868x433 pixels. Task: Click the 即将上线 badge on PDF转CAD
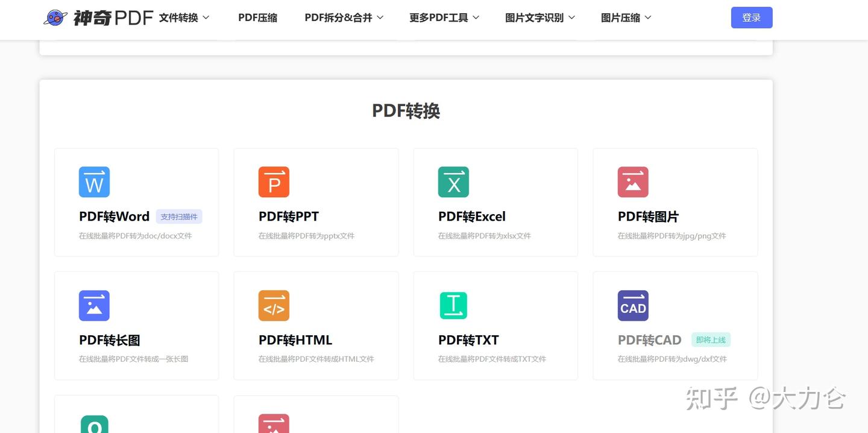coord(711,340)
